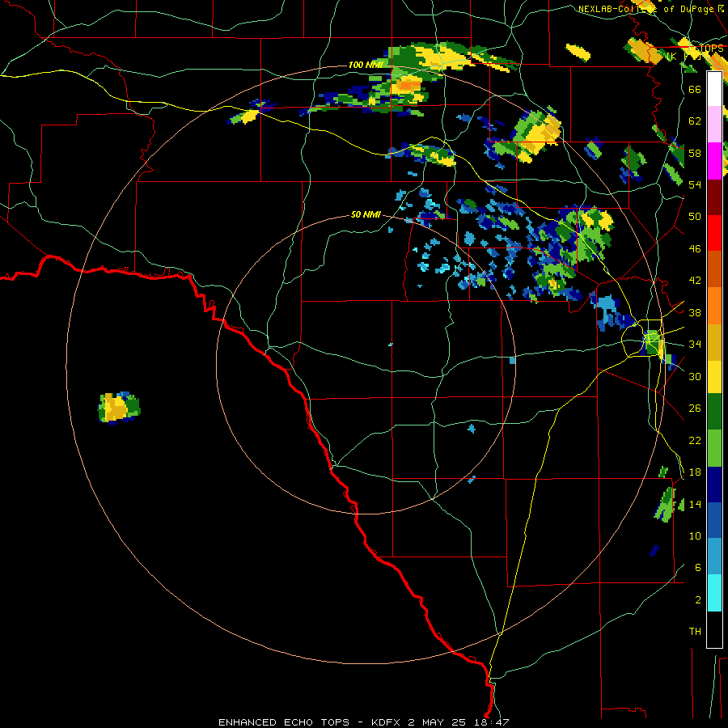Image resolution: width=728 pixels, height=728 pixels.
Task: Select the cyan legend swatch
Action: point(714,594)
